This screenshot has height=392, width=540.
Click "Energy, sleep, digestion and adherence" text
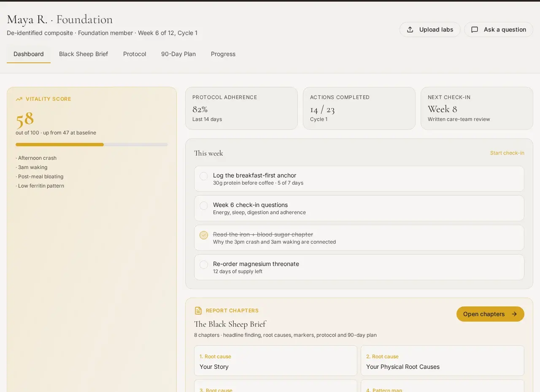[x=259, y=212]
